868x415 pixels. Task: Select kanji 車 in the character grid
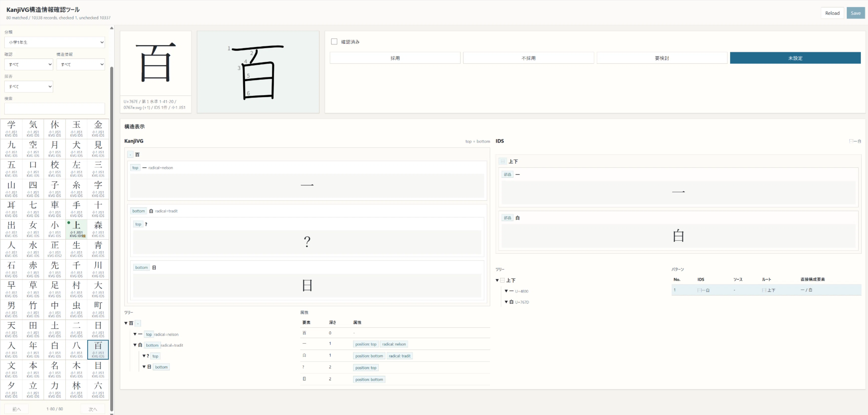[55, 209]
